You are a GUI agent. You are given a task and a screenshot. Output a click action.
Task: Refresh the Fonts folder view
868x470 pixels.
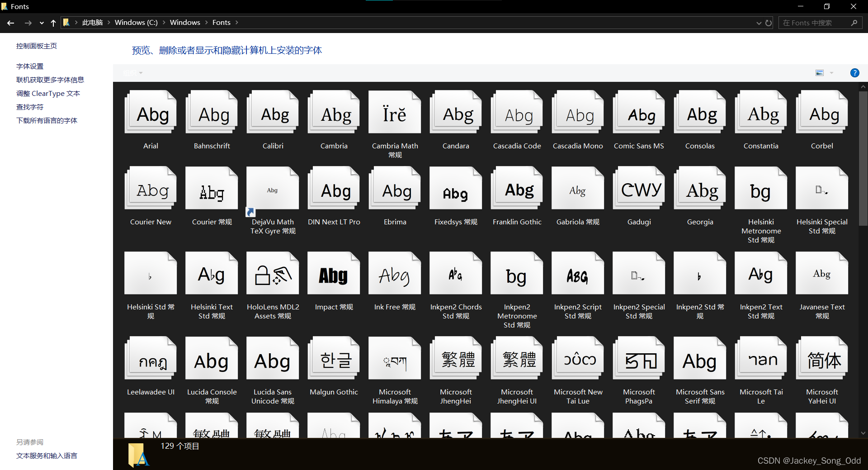769,23
